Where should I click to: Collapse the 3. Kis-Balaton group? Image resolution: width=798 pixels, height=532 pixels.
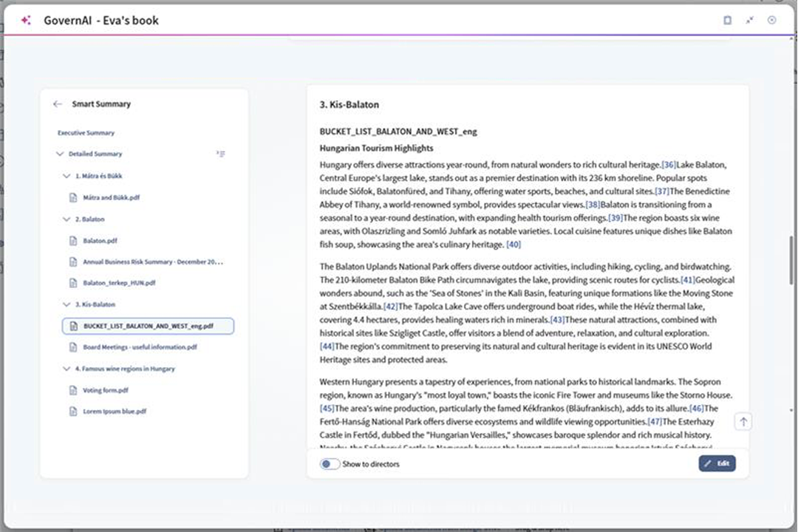66,304
